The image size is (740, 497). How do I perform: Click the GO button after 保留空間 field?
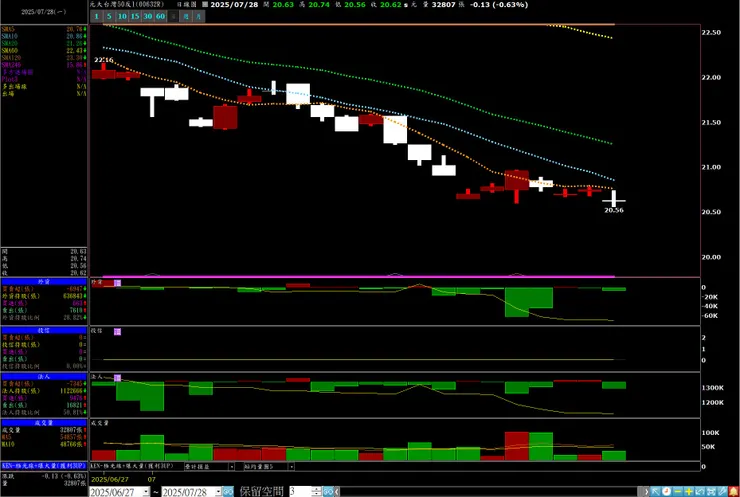click(x=328, y=491)
